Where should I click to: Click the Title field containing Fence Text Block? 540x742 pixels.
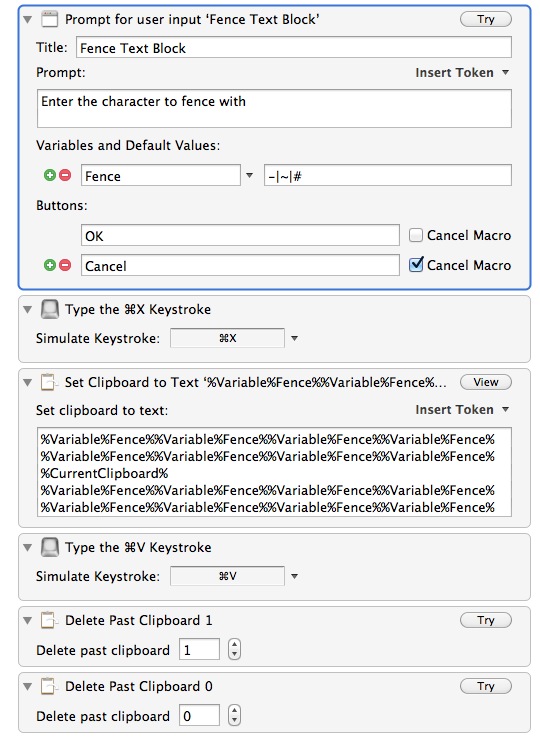tap(293, 48)
